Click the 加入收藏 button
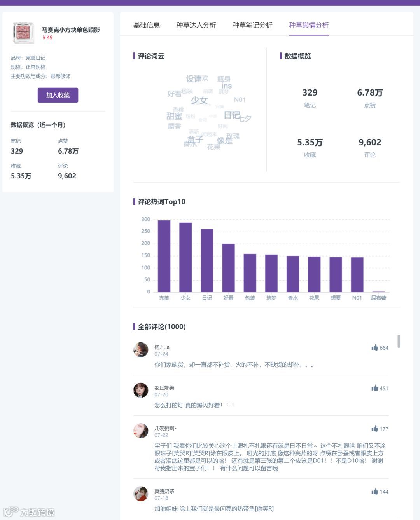This screenshot has height=520, width=420. 58,95
